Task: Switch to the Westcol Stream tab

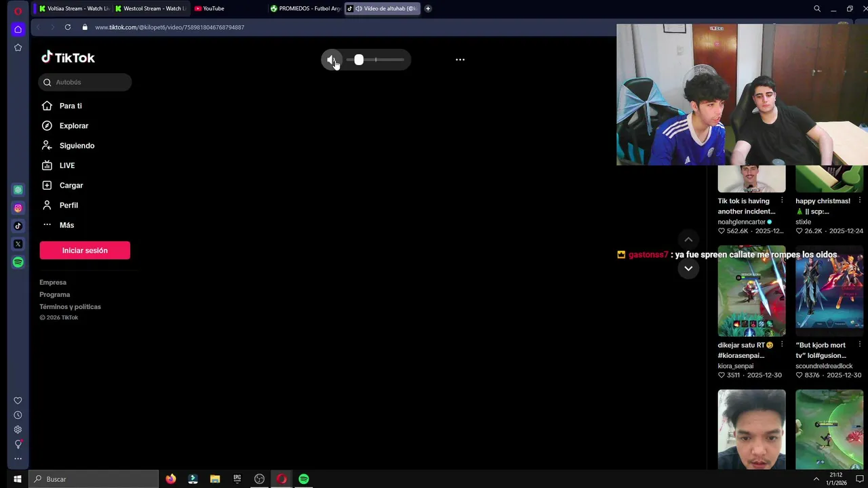Action: (150, 9)
